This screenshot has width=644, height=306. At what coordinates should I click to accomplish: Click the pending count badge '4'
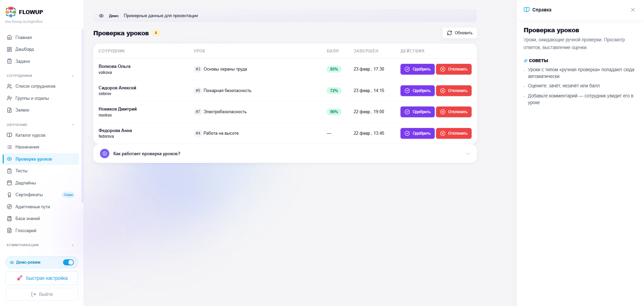pos(156,33)
